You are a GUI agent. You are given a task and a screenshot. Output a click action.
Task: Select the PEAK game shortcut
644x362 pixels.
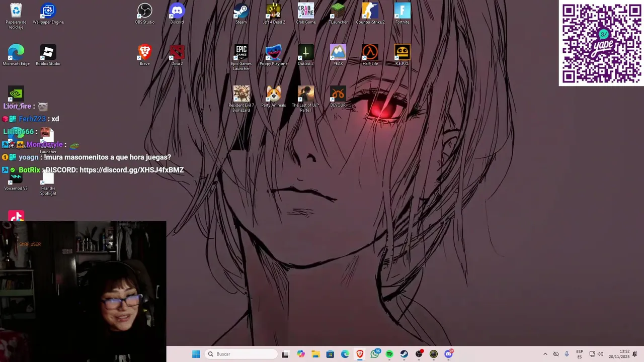338,55
